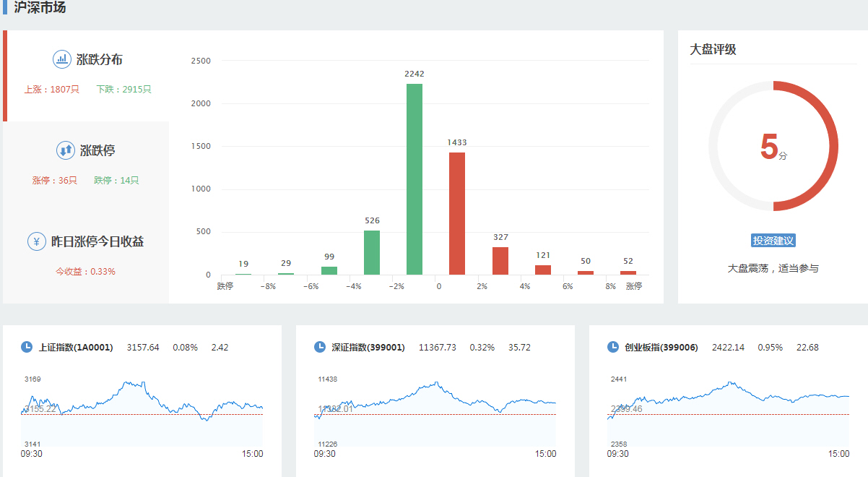Open the 创业板指(399006) link
The height and width of the screenshot is (477, 868).
click(x=661, y=348)
